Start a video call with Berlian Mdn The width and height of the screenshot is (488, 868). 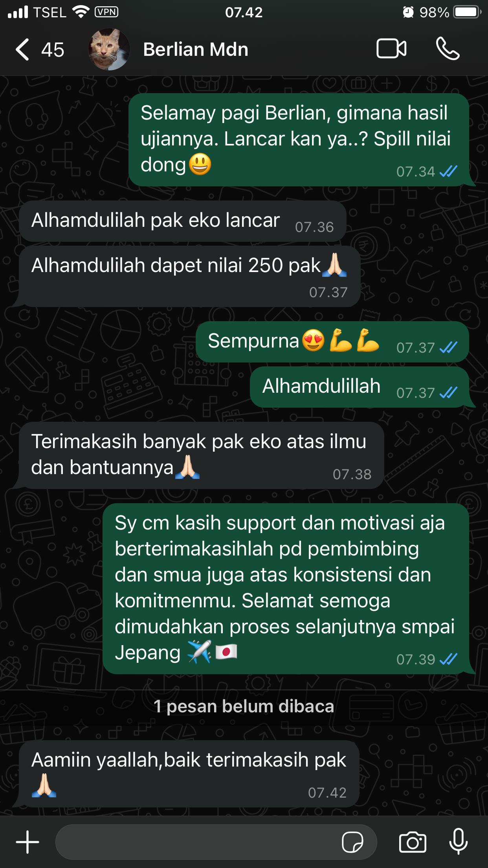(391, 49)
